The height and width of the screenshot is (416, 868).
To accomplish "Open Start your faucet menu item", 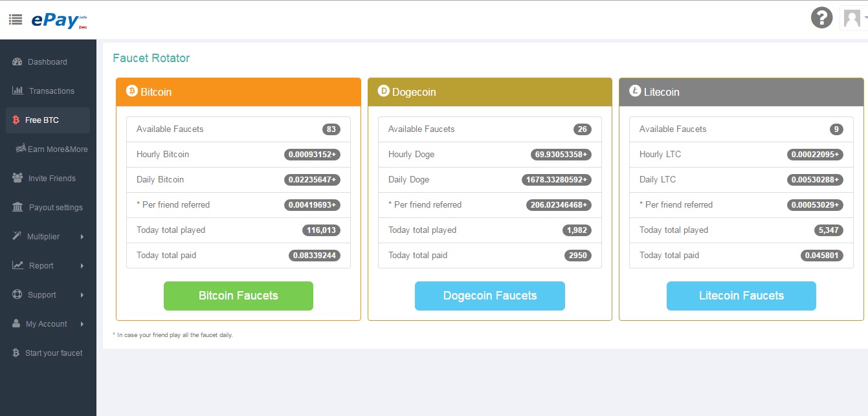I will tap(48, 353).
